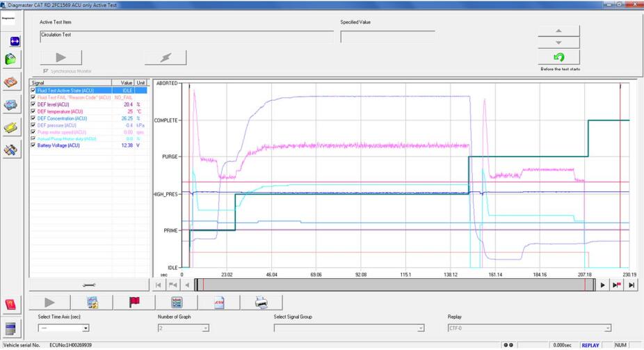The image size is (644, 350).
Task: Click the red end marker on replay bar
Action: 585,285
